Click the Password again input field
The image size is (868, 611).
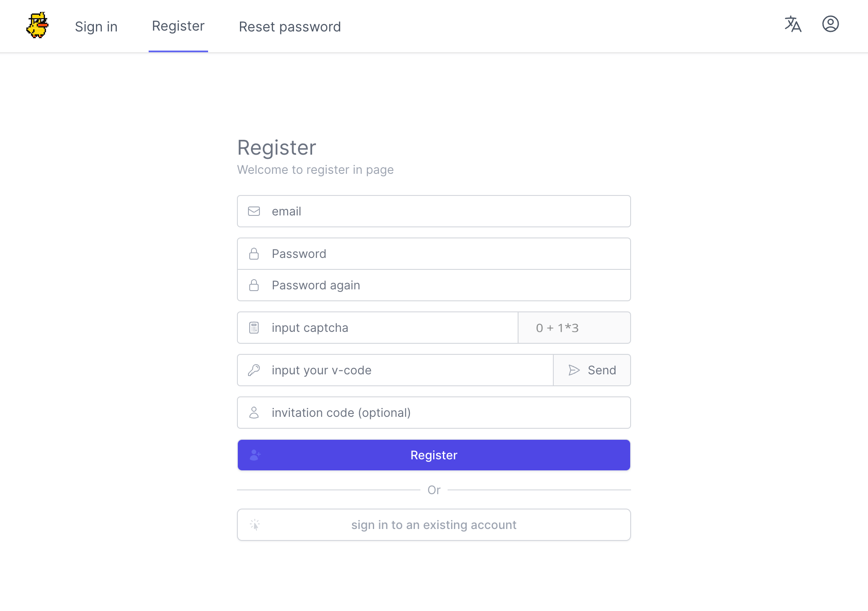pyautogui.click(x=434, y=285)
